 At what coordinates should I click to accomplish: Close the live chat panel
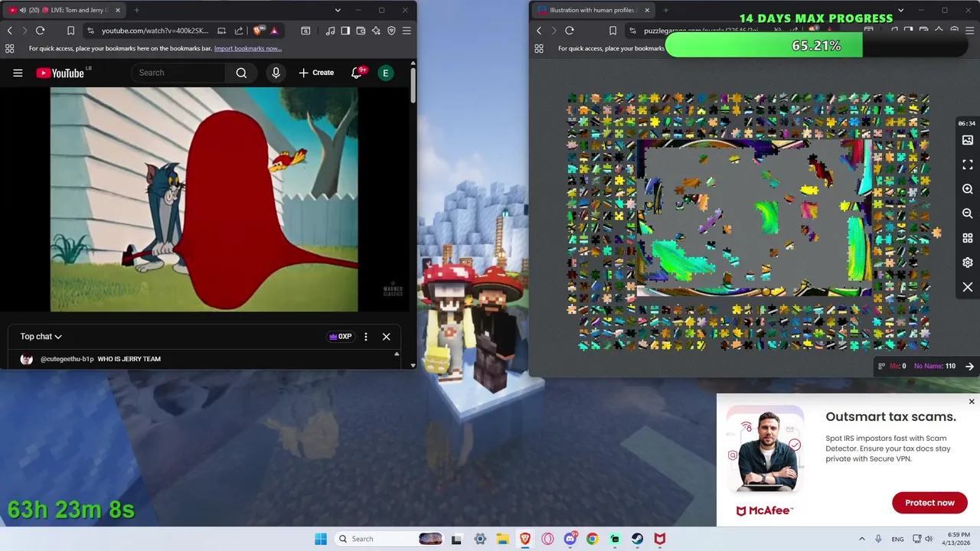386,337
